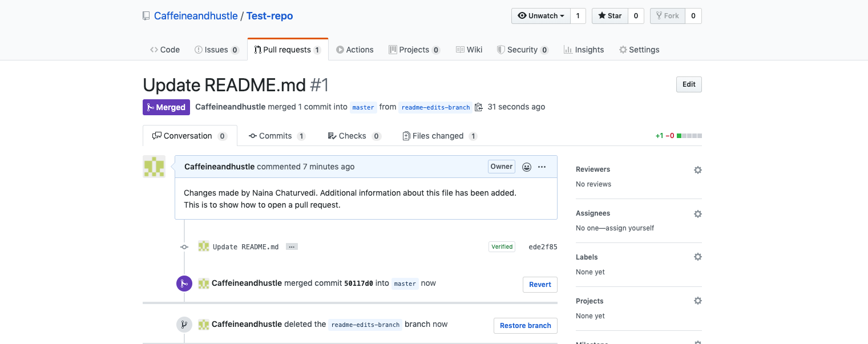Restore the deleted readme-edits-branch
The height and width of the screenshot is (344, 868).
[x=526, y=326]
